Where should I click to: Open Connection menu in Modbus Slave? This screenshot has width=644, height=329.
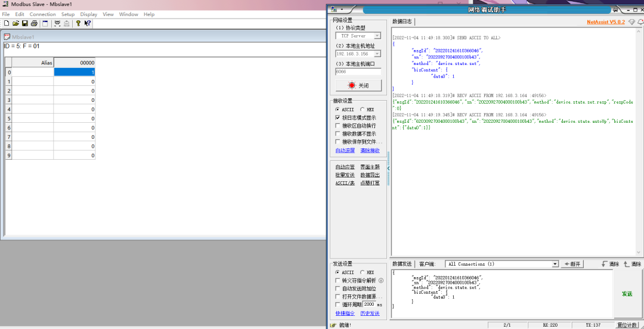point(42,14)
